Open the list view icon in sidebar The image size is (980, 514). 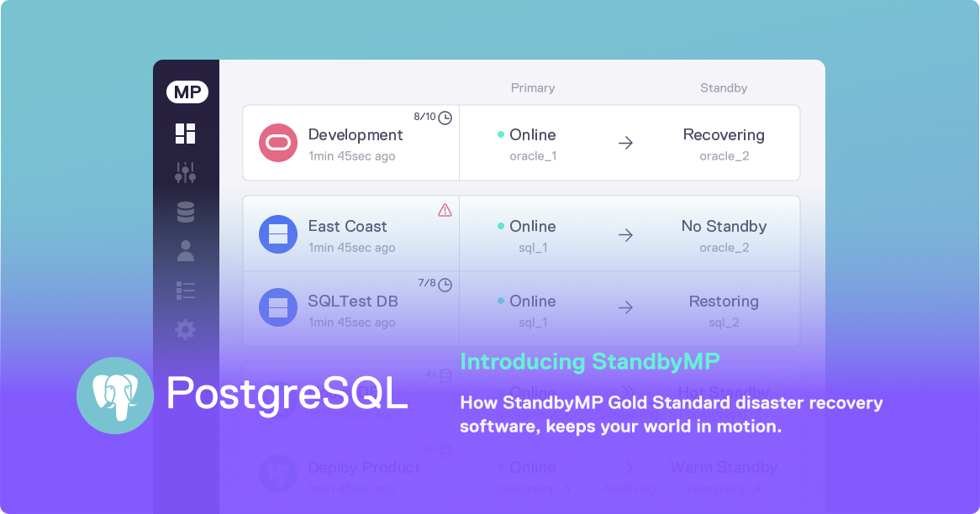[x=185, y=290]
